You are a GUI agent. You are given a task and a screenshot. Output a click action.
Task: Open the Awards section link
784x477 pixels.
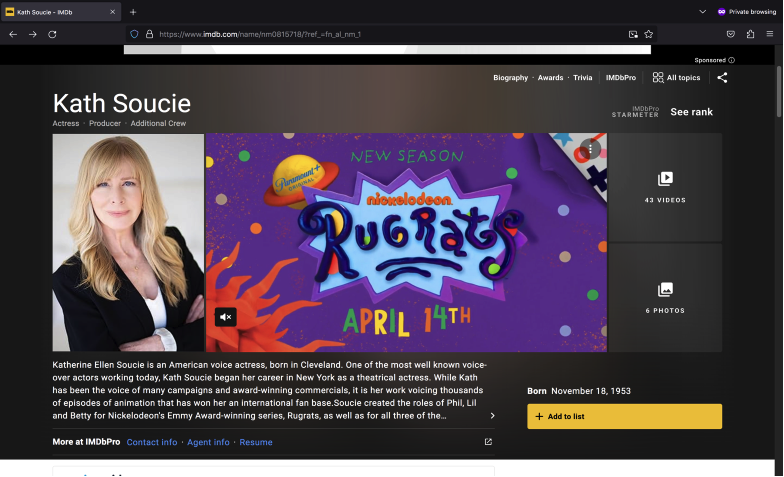pos(550,77)
